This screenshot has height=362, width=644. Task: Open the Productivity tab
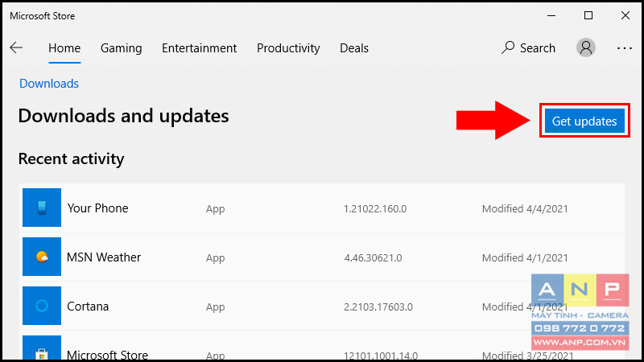point(288,48)
